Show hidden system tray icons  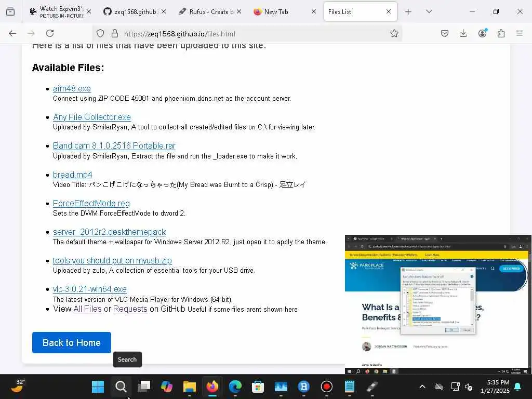tap(422, 387)
